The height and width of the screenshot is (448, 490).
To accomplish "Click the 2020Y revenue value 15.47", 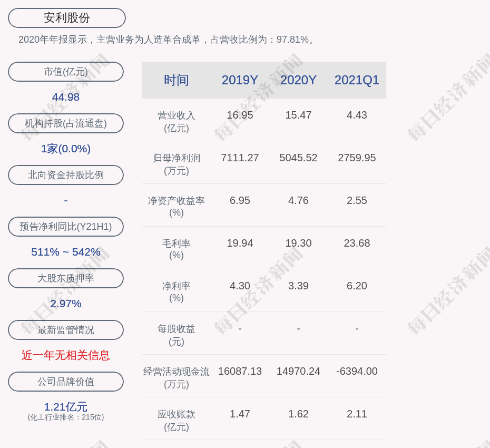I will [x=298, y=115].
